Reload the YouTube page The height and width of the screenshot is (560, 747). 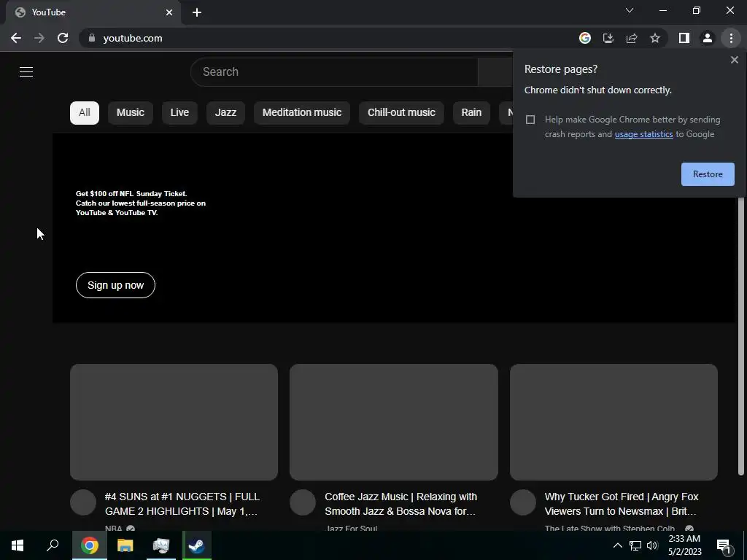pyautogui.click(x=63, y=38)
